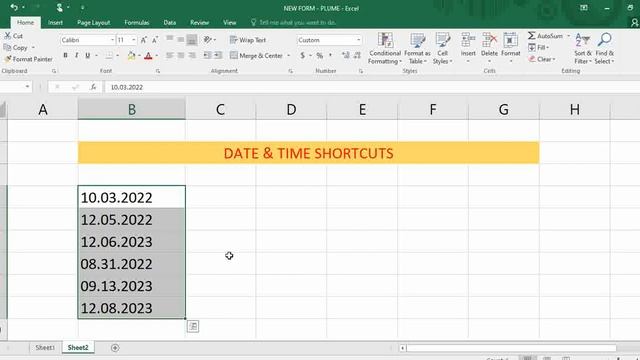Open the Alignment dialog launcher
This screenshot has height=360, width=640.
[x=291, y=71]
